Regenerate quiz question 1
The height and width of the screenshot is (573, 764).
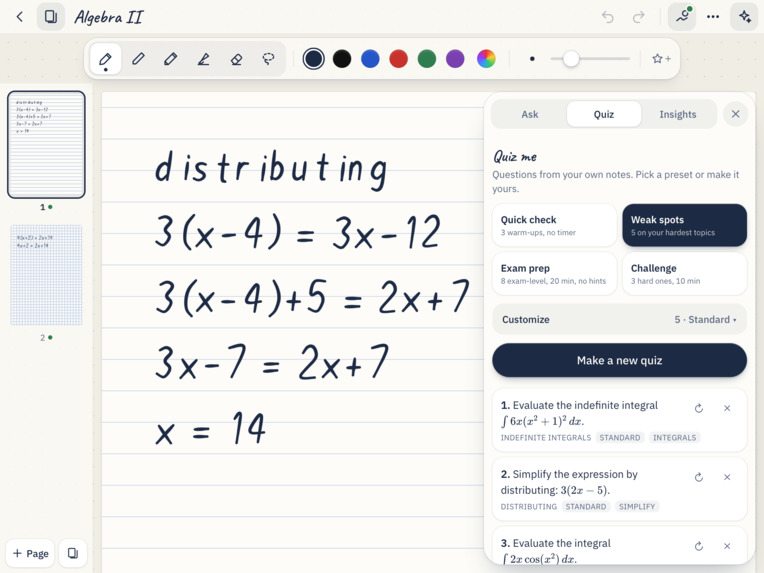click(699, 408)
